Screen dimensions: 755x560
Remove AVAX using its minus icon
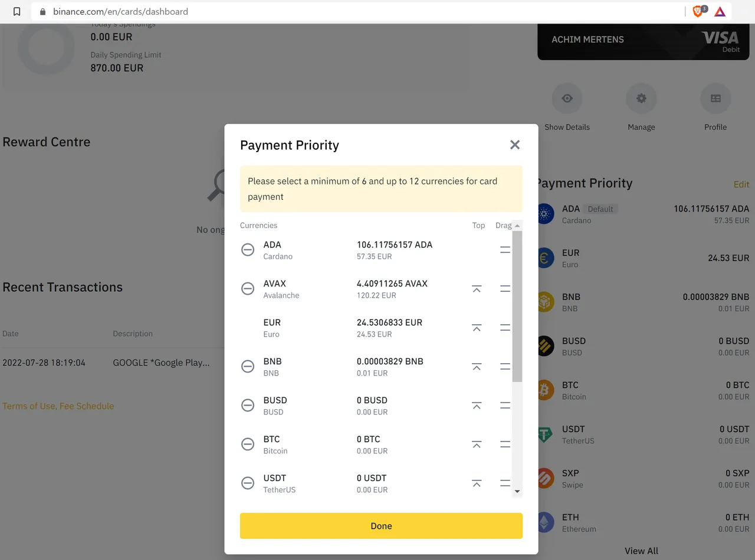click(248, 289)
